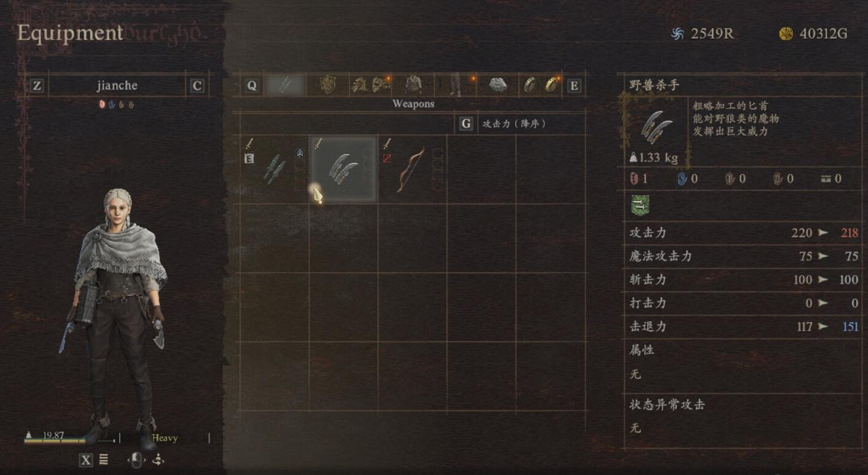The width and height of the screenshot is (868, 475).
Task: Open the cloak category icon
Action: coord(497,85)
